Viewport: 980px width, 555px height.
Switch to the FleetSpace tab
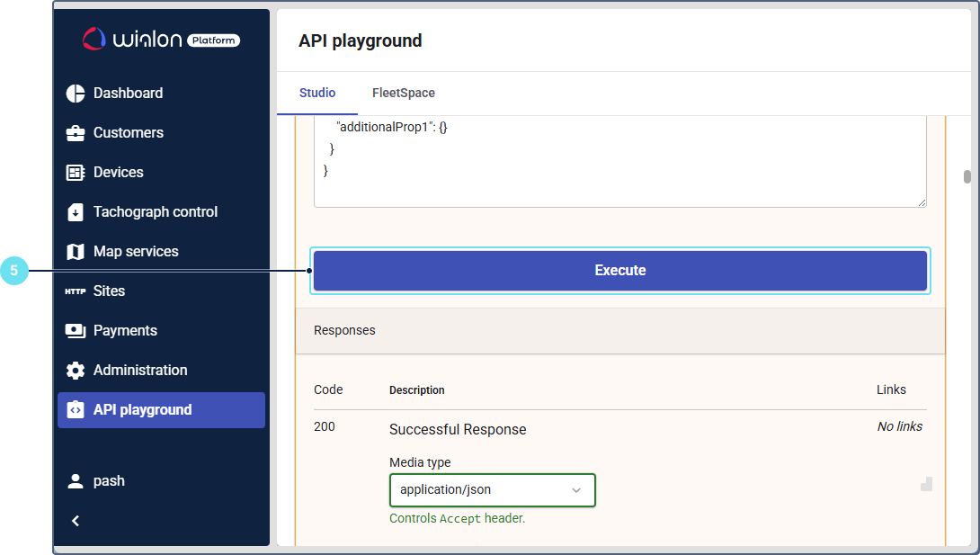404,94
